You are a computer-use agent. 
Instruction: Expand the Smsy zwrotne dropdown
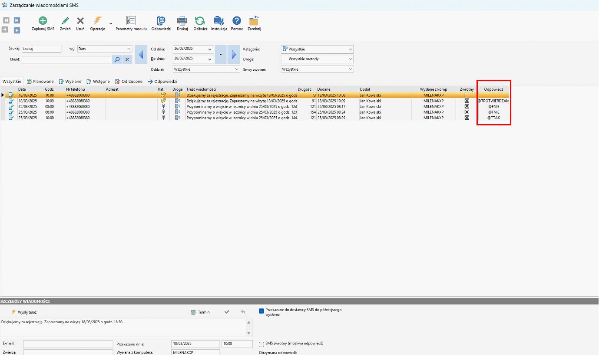(351, 69)
